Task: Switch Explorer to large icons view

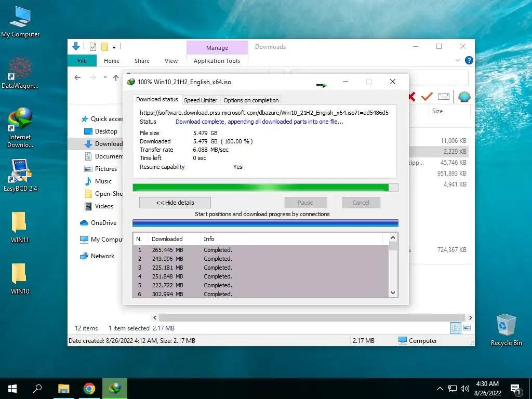Action: (467, 327)
